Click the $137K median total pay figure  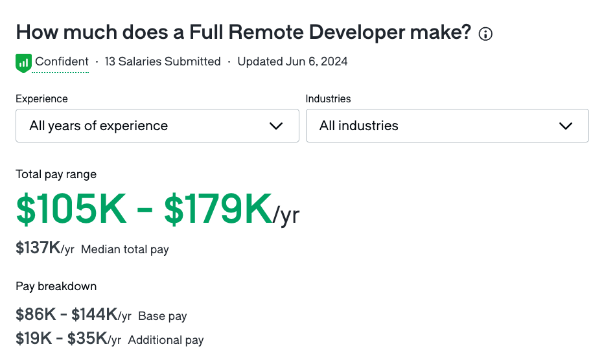(38, 248)
